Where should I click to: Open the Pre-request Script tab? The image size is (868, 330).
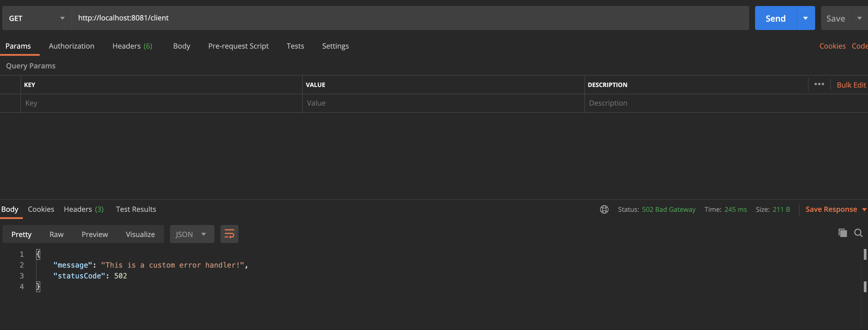pyautogui.click(x=238, y=46)
